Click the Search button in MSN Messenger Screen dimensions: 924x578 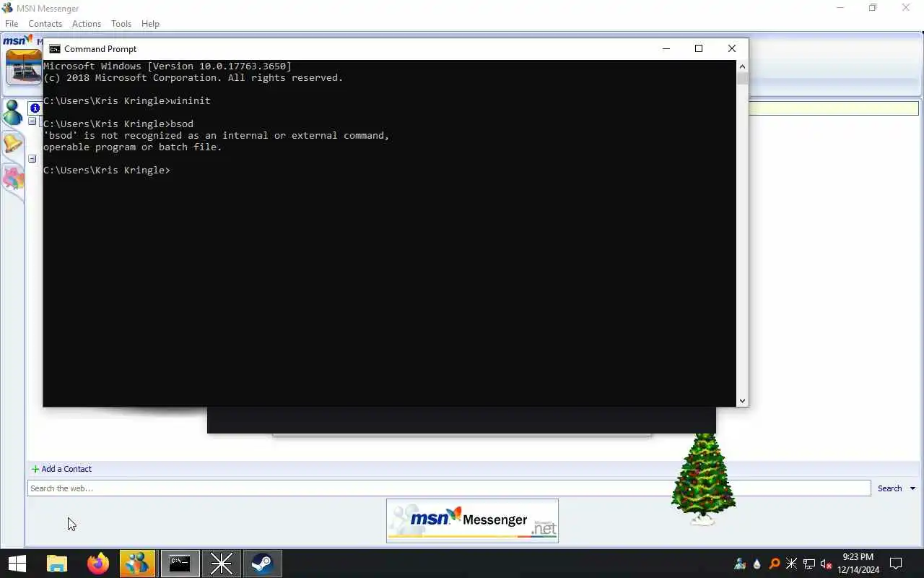click(x=889, y=488)
